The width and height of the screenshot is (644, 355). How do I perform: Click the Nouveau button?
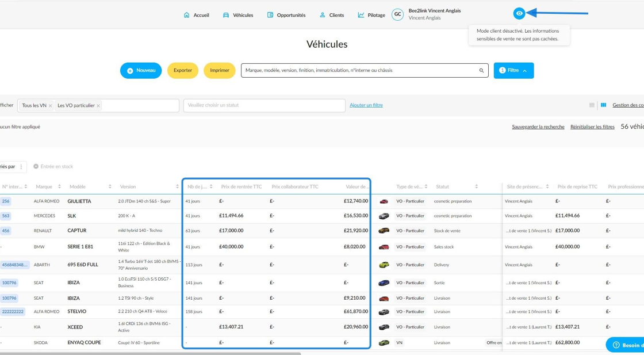click(141, 71)
